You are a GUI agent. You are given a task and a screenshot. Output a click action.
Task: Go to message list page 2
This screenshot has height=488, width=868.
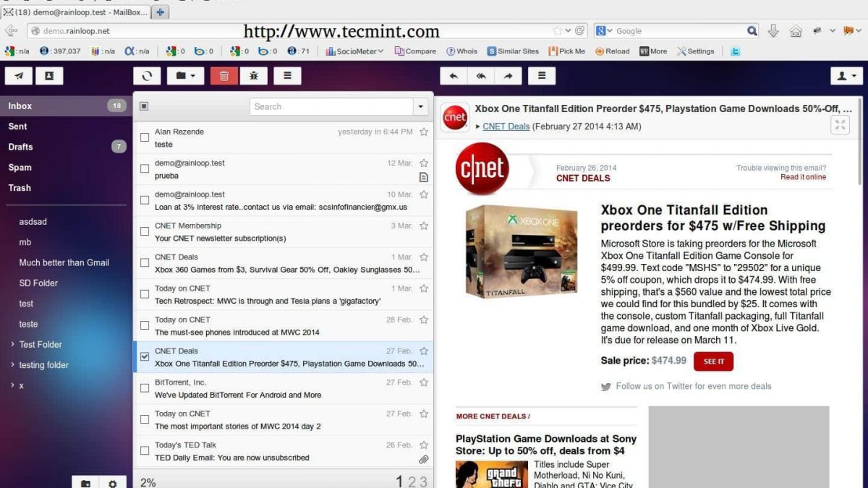click(x=412, y=481)
